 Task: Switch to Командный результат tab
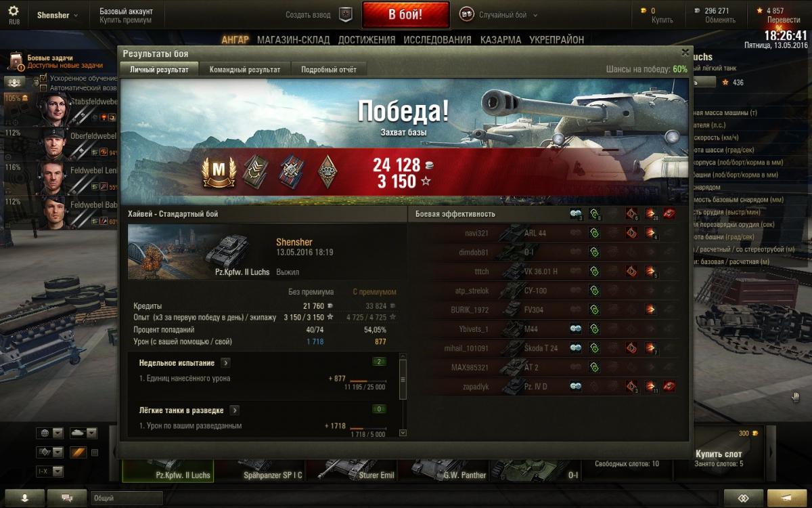(244, 69)
